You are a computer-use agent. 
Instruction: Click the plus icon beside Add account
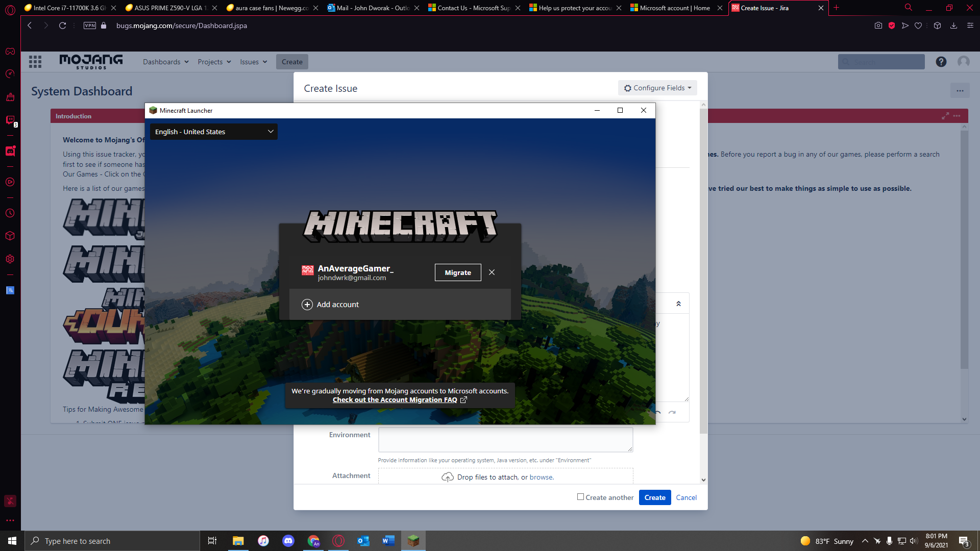(x=307, y=305)
